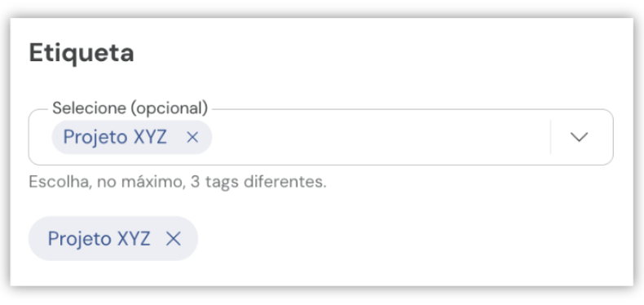The image size is (644, 305).
Task: Click the Selecione (opcional) floating label
Action: click(x=130, y=108)
